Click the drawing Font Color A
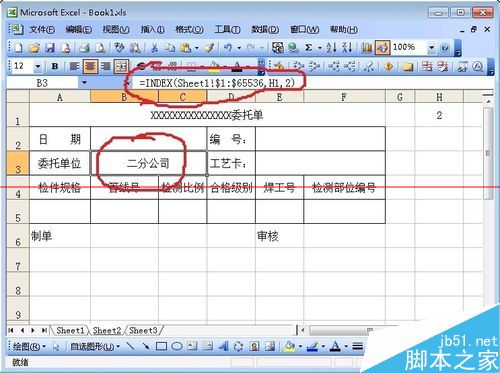500x373 pixels. (x=335, y=347)
